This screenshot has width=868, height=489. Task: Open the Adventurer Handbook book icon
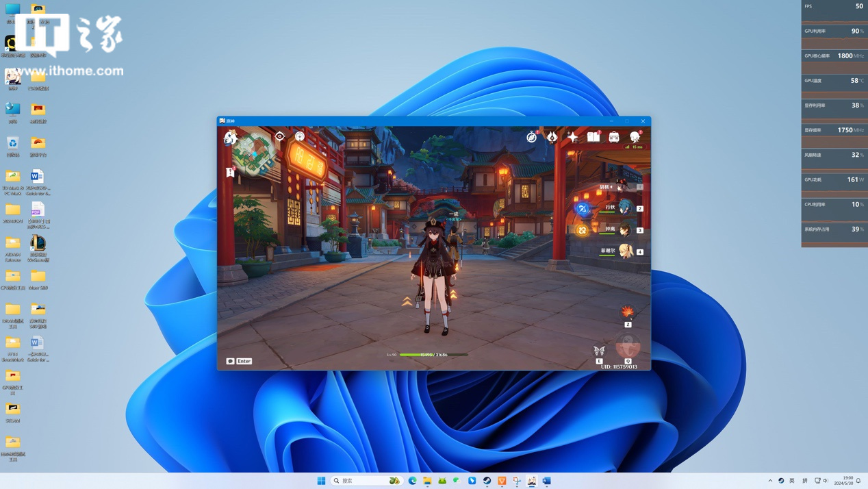[x=593, y=137]
